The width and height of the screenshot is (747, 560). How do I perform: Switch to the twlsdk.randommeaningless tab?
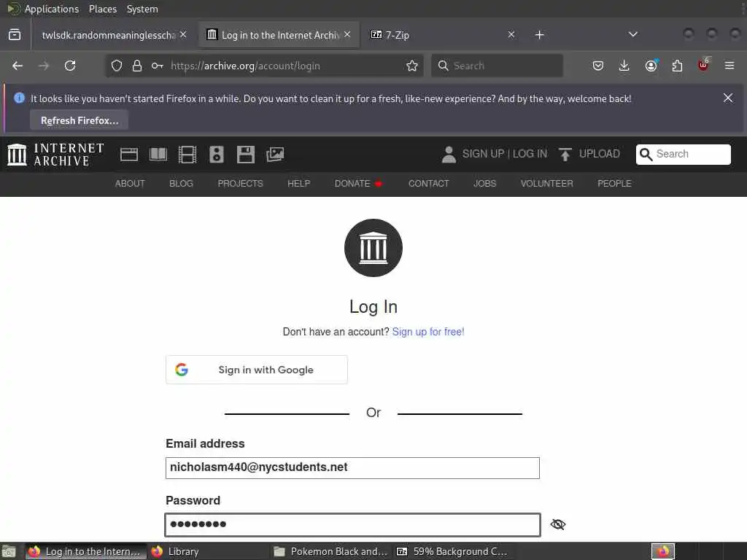(x=109, y=35)
